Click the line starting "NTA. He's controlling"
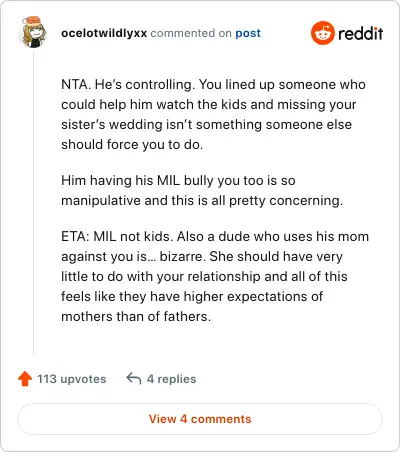This screenshot has height=452, width=400. coord(213,84)
